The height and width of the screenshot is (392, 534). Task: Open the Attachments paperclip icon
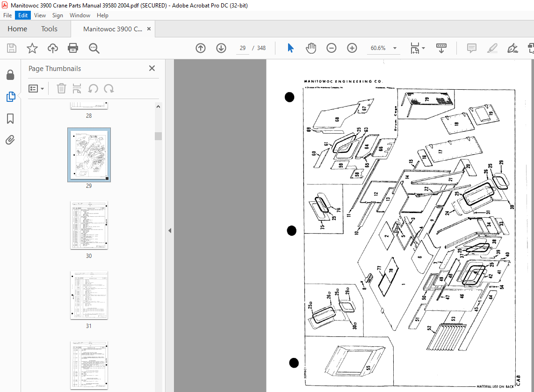10,140
